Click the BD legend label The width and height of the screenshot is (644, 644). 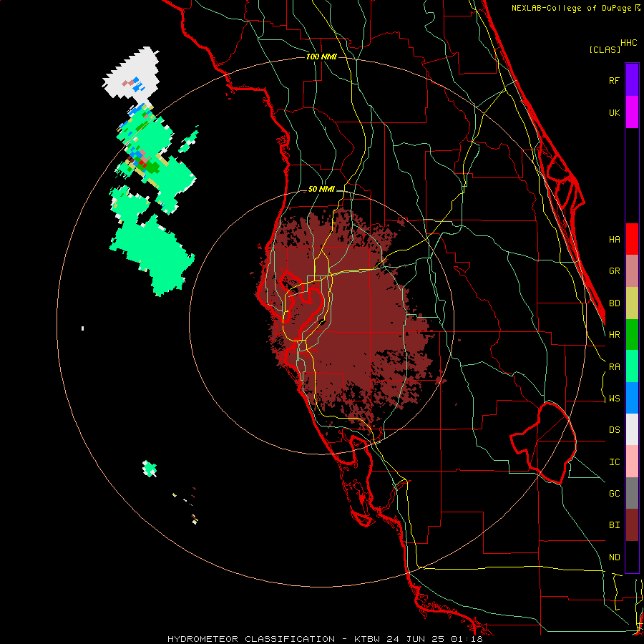pos(614,303)
